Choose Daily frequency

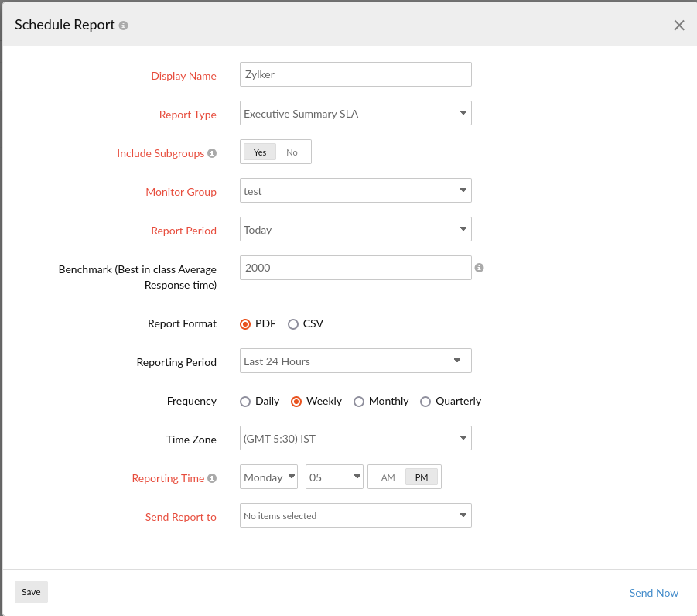point(244,401)
